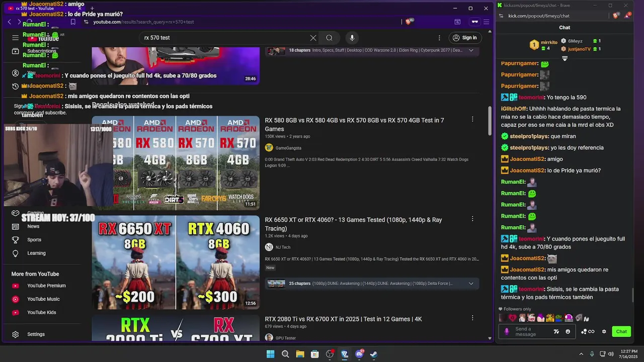The height and width of the screenshot is (362, 644).
Task: Expand the 18 chapters list
Action: 471,50
